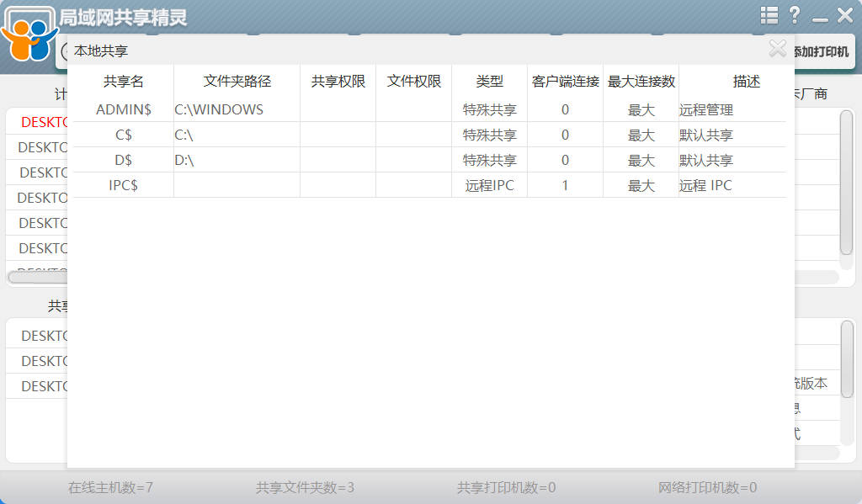Click 特殊共享 type in ADMIN$ row

pos(489,110)
